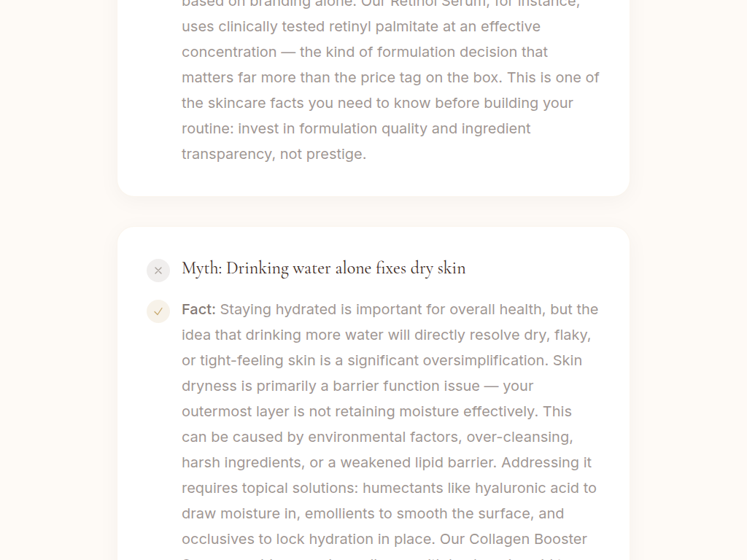Screen dimensions: 747x560
Task: Click the "Myth: Drinking water alone fixes dry skin" heading
Action: (x=323, y=268)
